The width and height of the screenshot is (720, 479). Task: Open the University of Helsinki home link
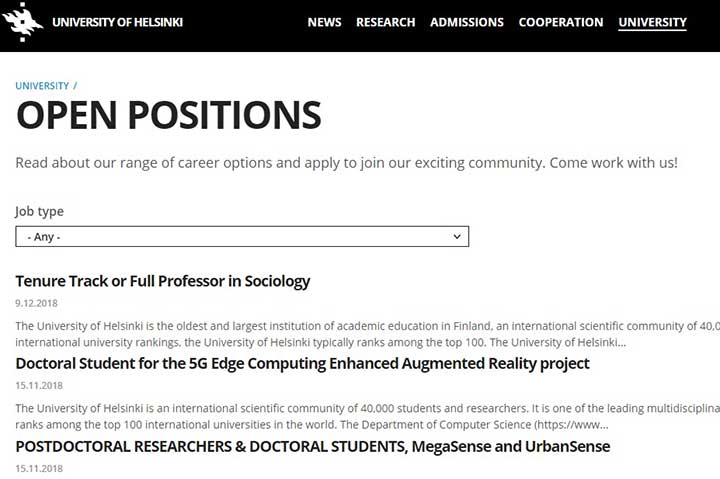(x=118, y=22)
